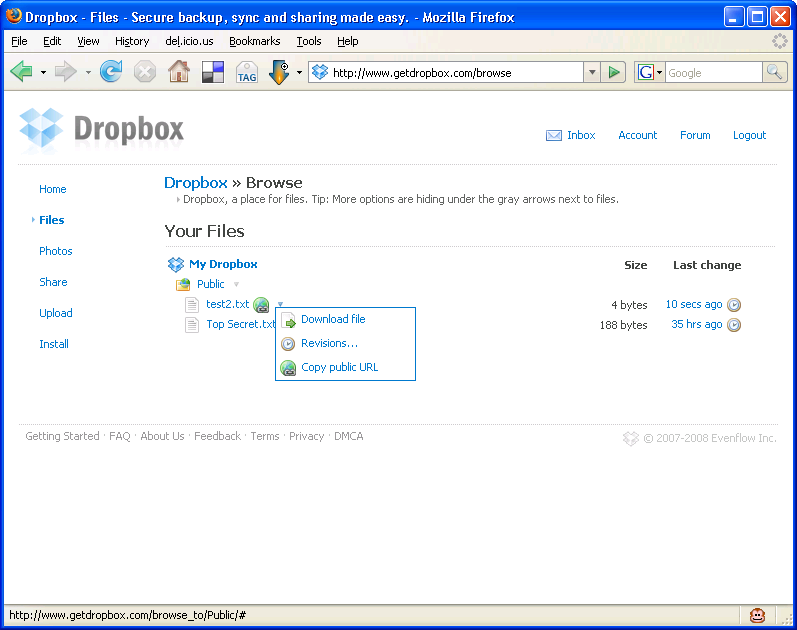This screenshot has height=630, width=797.
Task: Click the Logout link
Action: 749,135
